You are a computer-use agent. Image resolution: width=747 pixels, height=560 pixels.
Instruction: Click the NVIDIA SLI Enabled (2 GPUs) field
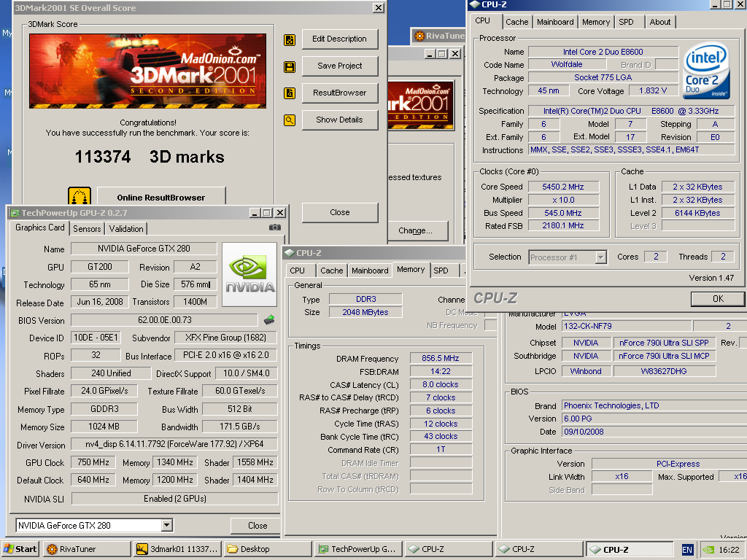point(174,499)
